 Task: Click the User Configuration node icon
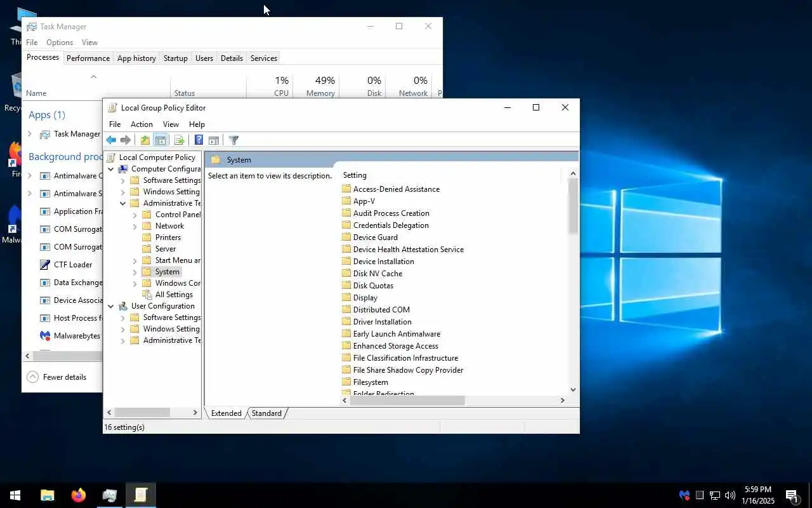tap(123, 306)
